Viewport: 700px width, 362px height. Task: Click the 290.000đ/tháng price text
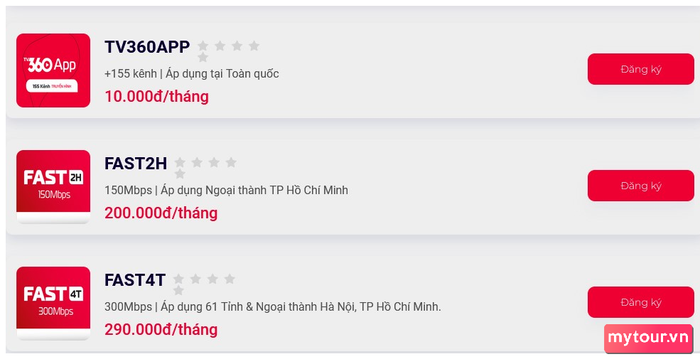click(161, 329)
